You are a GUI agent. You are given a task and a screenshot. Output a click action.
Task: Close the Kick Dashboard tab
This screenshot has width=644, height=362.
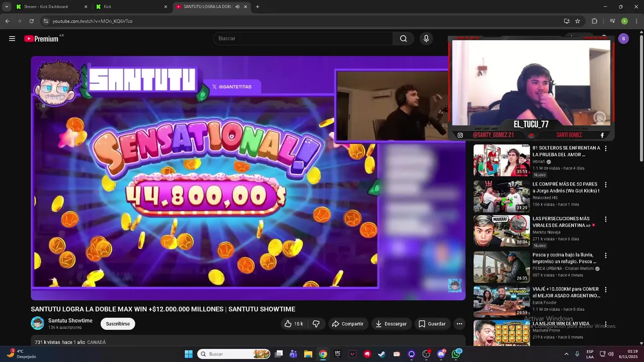click(86, 7)
